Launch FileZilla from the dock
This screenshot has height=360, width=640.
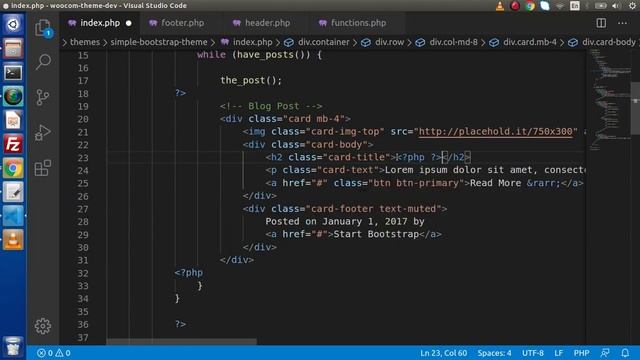13,144
